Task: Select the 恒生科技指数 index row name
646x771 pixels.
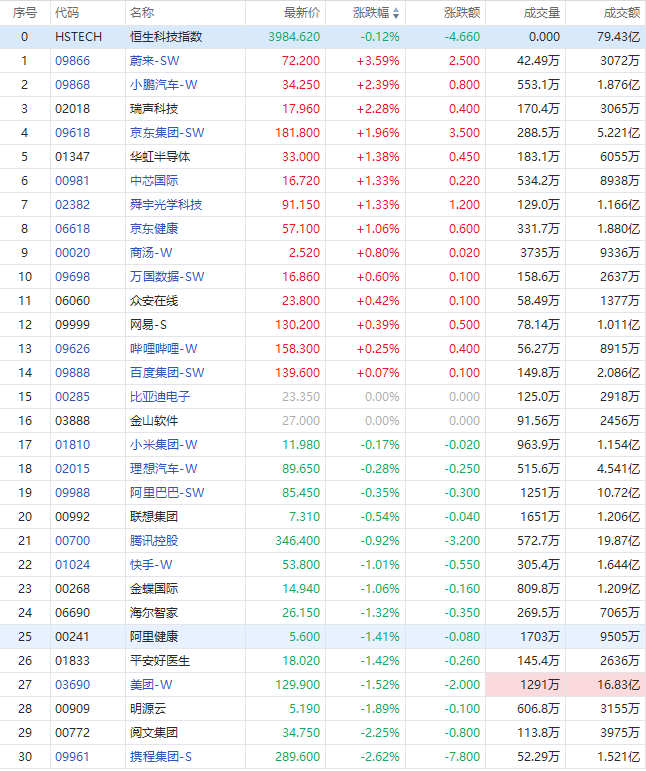Action: 166,37
